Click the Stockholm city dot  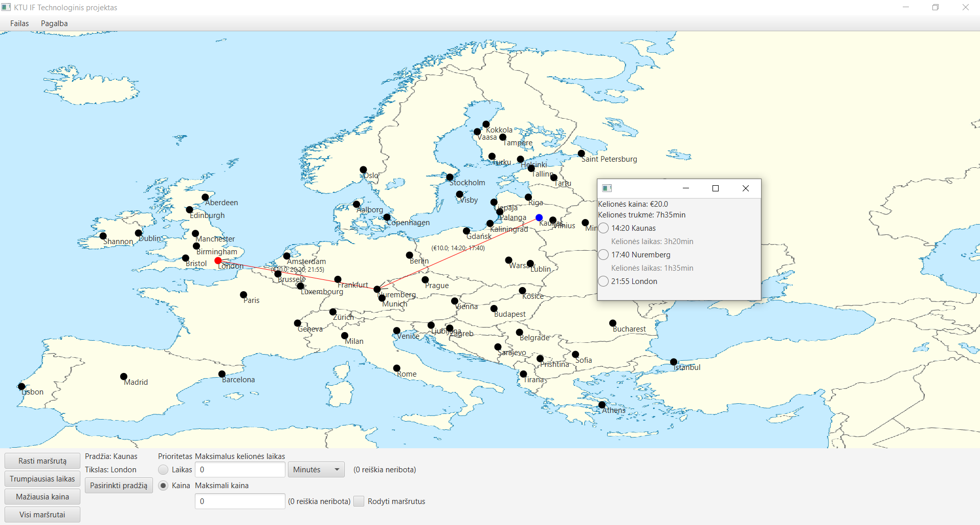(x=450, y=177)
